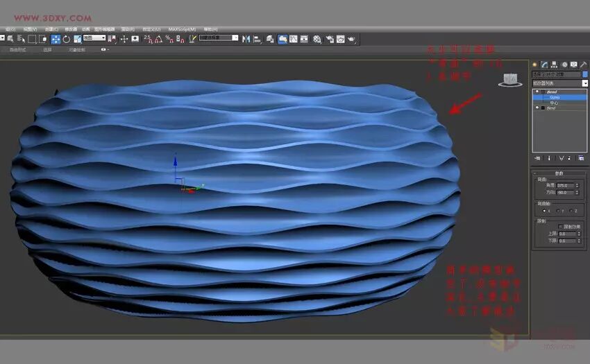This screenshot has width=590, height=364.
Task: Open the Render Setup icon
Action: (330, 39)
